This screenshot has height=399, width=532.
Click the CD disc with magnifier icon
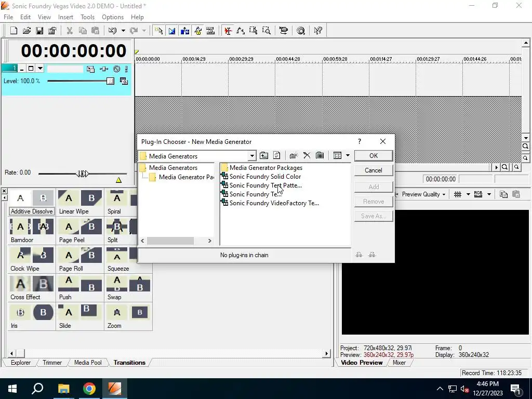click(x=301, y=31)
